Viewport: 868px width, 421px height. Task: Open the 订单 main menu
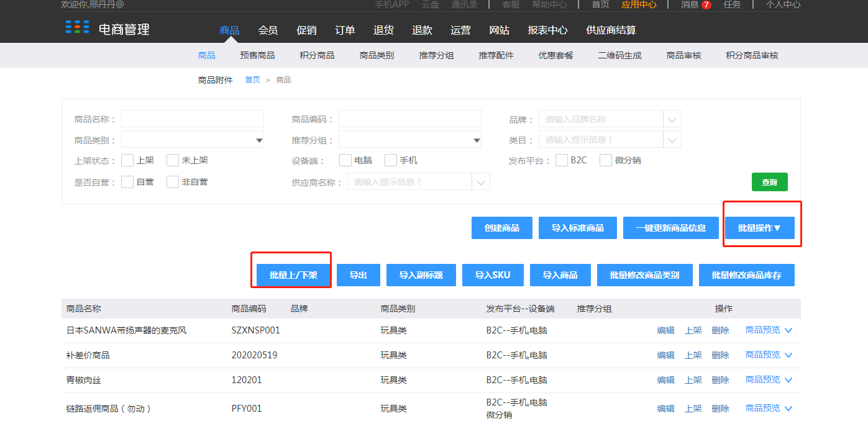point(345,30)
